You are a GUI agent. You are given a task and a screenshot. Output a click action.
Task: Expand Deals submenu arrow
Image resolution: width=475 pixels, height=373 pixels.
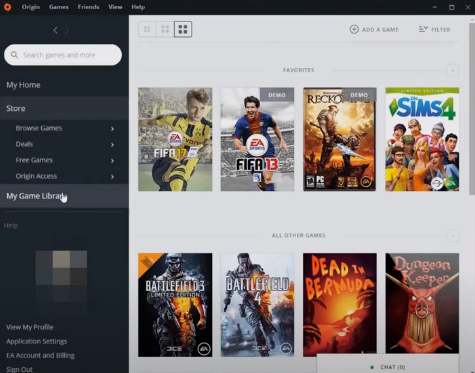coord(112,145)
